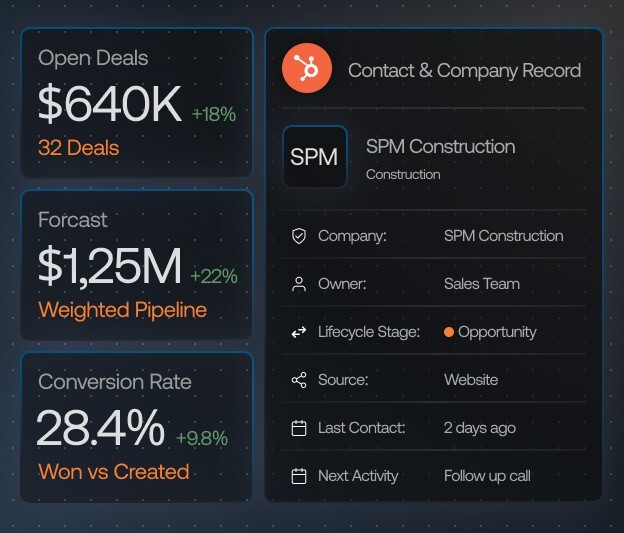Click the person icon beside Owner
This screenshot has width=624, height=533.
tap(298, 284)
